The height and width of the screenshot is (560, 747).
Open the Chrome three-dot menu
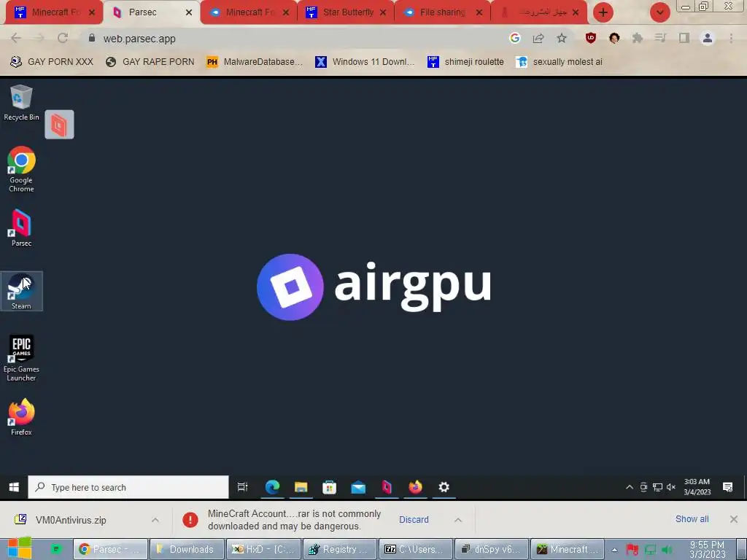click(731, 38)
